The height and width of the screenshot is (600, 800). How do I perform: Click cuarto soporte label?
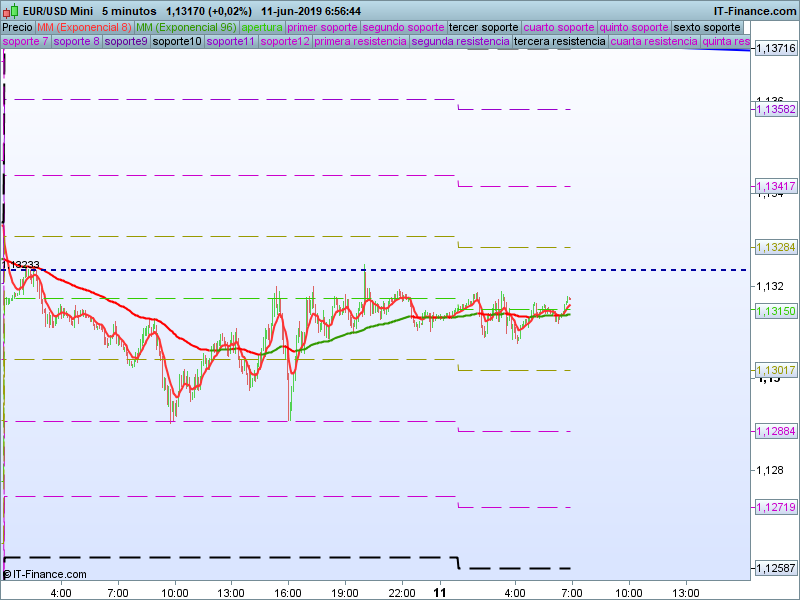559,27
